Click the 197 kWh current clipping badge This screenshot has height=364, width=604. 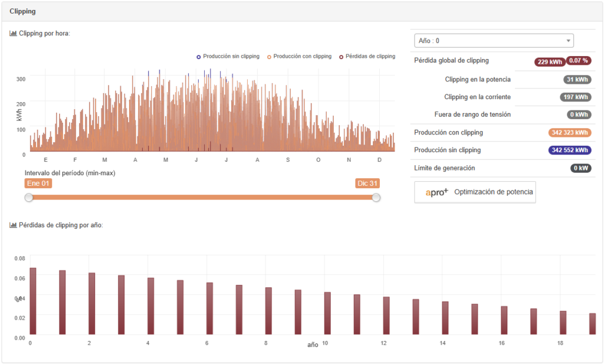(x=575, y=97)
